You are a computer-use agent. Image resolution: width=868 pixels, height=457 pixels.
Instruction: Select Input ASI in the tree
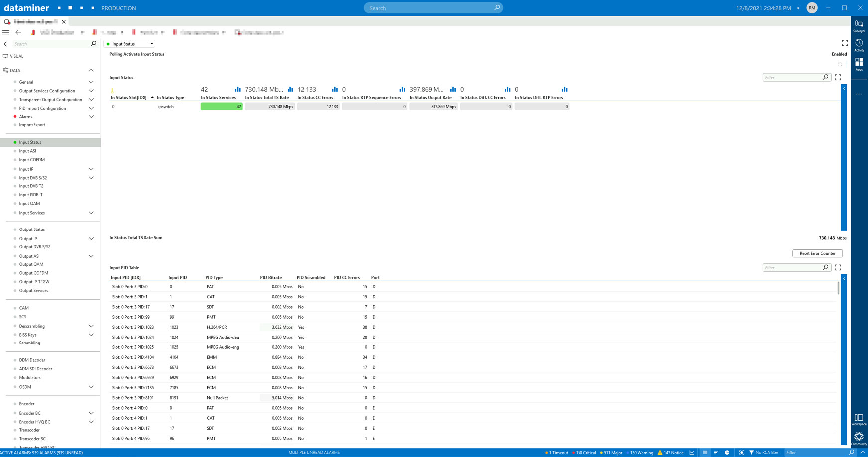tap(27, 151)
